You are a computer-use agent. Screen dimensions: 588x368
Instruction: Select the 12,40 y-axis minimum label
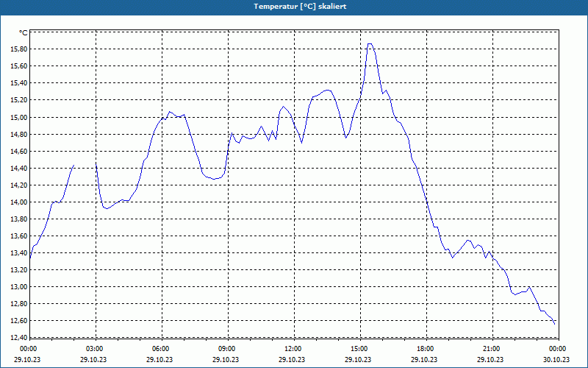[18, 338]
